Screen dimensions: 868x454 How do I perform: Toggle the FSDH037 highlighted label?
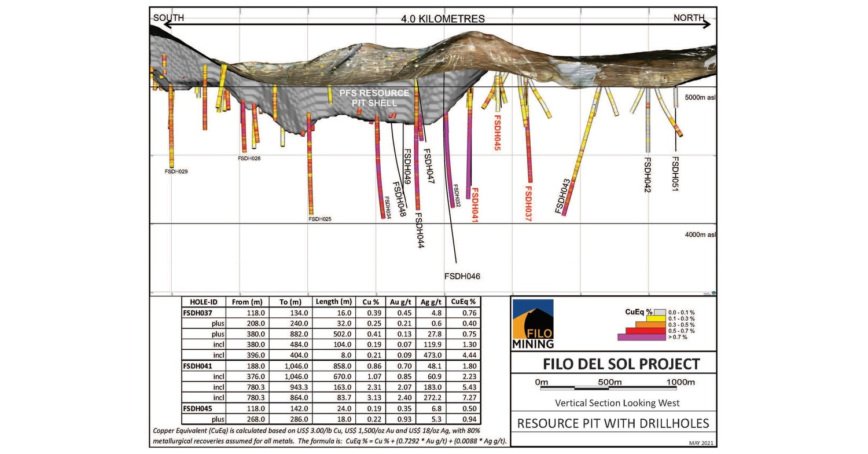pyautogui.click(x=528, y=203)
